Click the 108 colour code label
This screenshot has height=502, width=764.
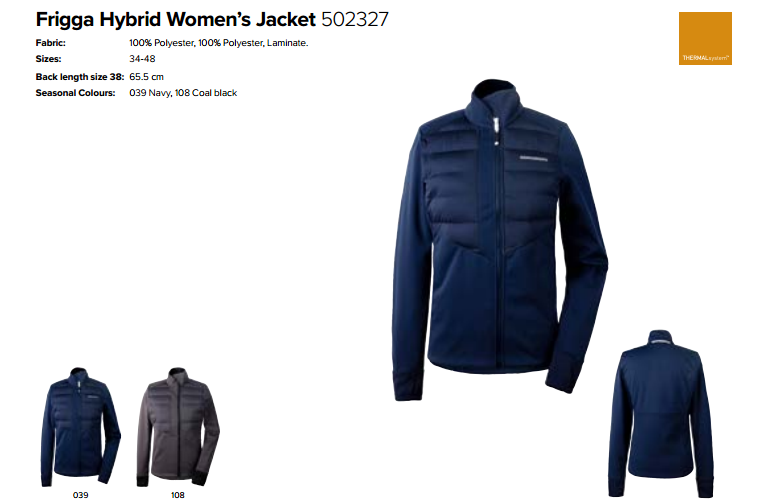[178, 495]
